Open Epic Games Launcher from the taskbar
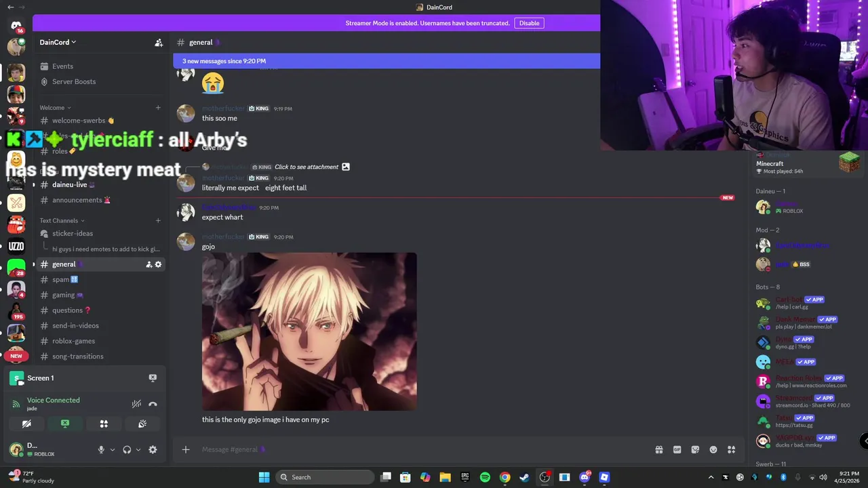868x488 pixels. (465, 477)
